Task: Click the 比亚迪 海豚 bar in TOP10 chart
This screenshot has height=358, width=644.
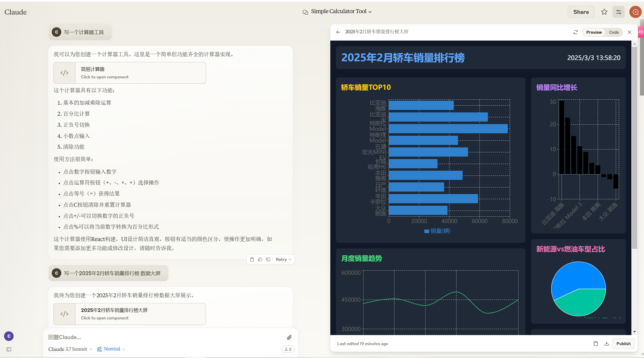Action: coord(421,105)
